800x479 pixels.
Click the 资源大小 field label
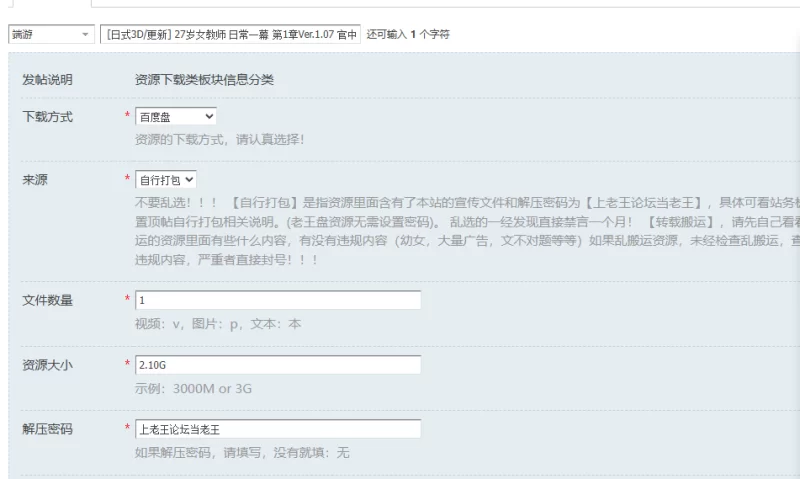point(47,365)
